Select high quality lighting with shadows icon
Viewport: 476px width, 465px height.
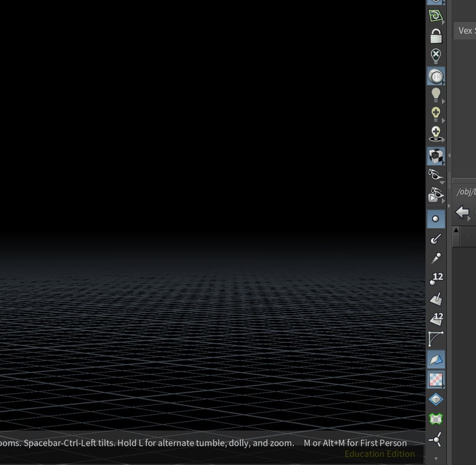coord(436,134)
